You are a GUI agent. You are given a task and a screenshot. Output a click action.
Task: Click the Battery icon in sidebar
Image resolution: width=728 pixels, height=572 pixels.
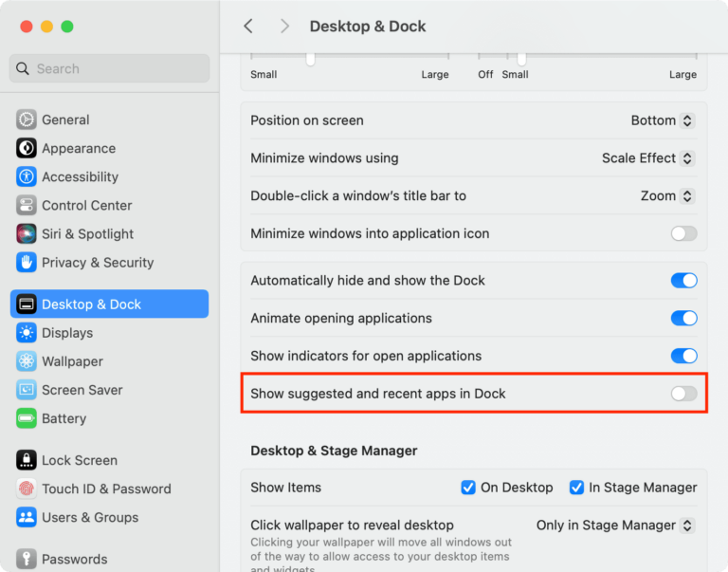pyautogui.click(x=27, y=418)
